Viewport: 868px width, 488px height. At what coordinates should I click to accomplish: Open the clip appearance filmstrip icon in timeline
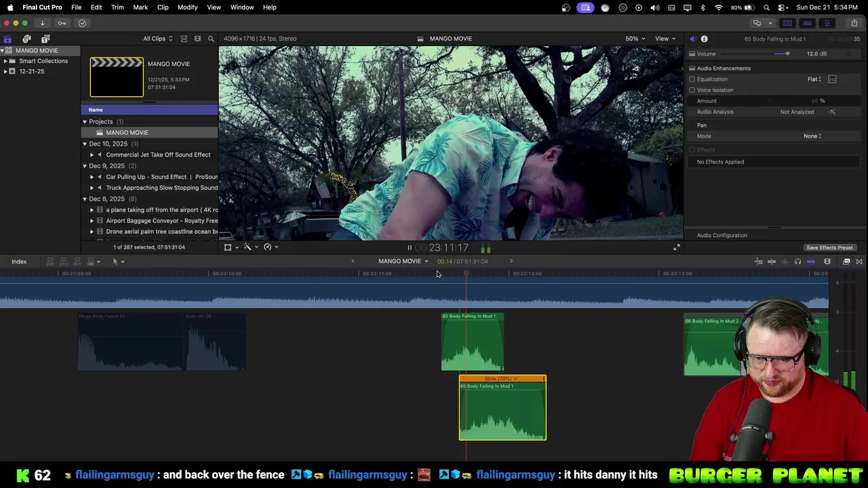[827, 262]
